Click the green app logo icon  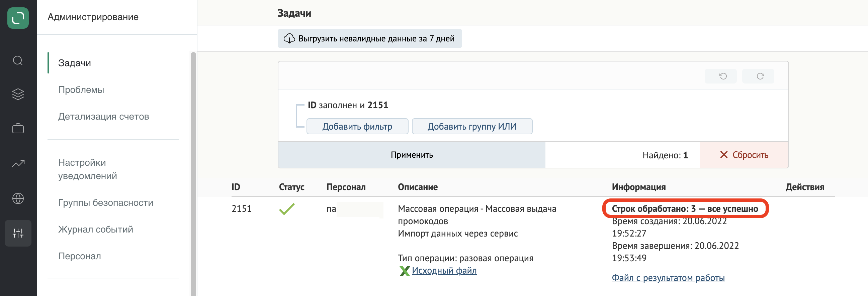18,18
